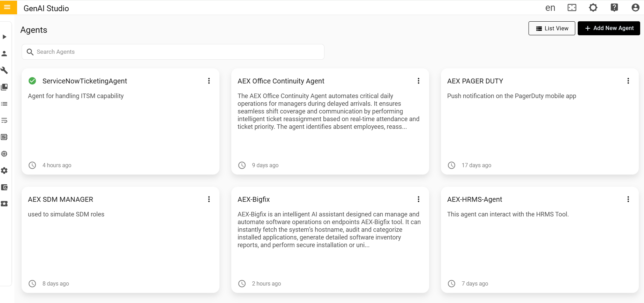Open the hamburger menu button
Image resolution: width=644 pixels, height=303 pixels.
[7, 7]
